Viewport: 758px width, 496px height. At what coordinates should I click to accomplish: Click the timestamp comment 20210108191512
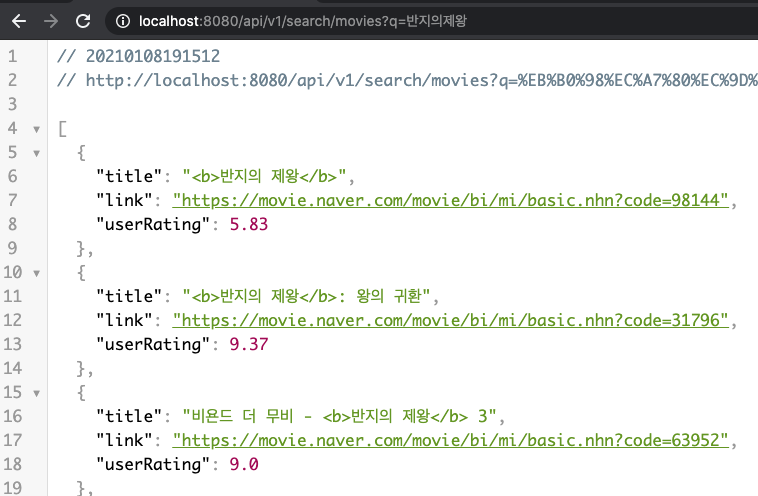pyautogui.click(x=153, y=56)
